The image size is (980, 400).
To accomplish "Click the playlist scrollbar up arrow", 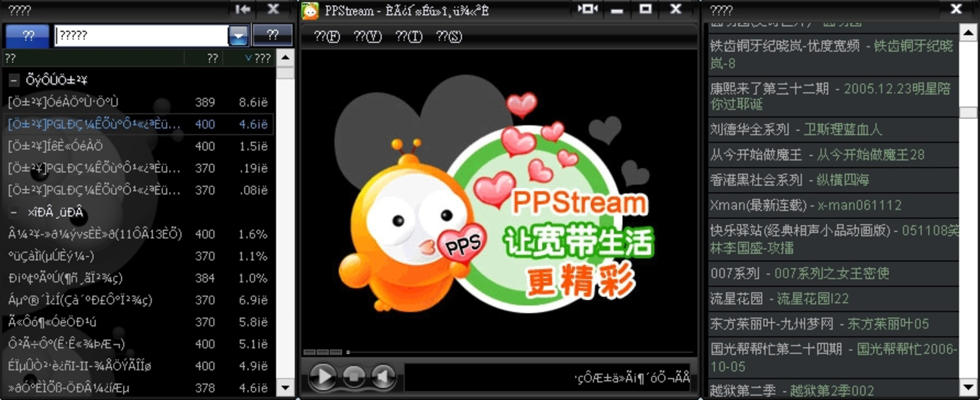I will 968,32.
